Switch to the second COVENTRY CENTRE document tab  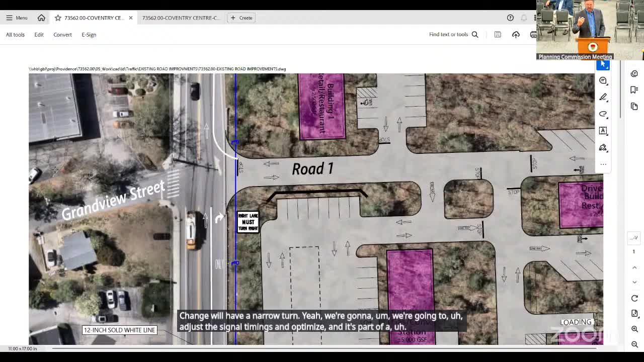coord(180,18)
